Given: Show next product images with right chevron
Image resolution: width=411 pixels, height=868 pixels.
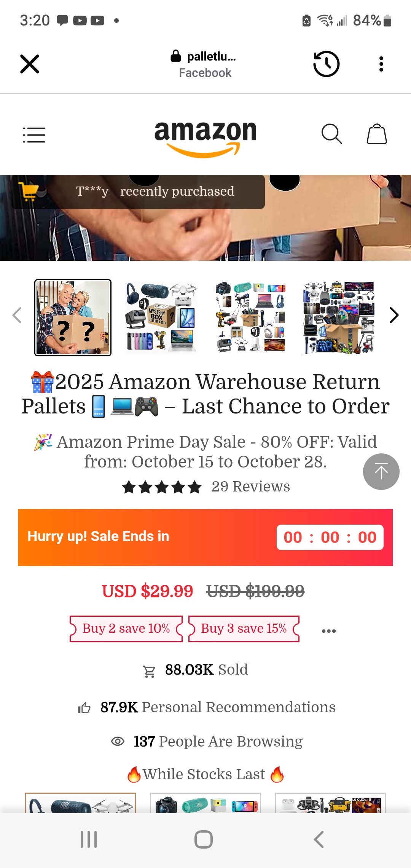Looking at the screenshot, I should click(394, 315).
